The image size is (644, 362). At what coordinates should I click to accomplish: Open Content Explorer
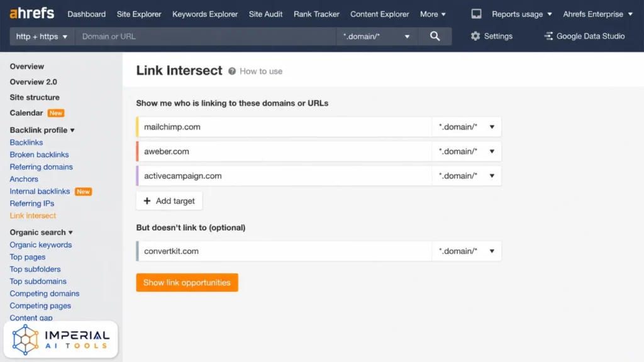379,14
